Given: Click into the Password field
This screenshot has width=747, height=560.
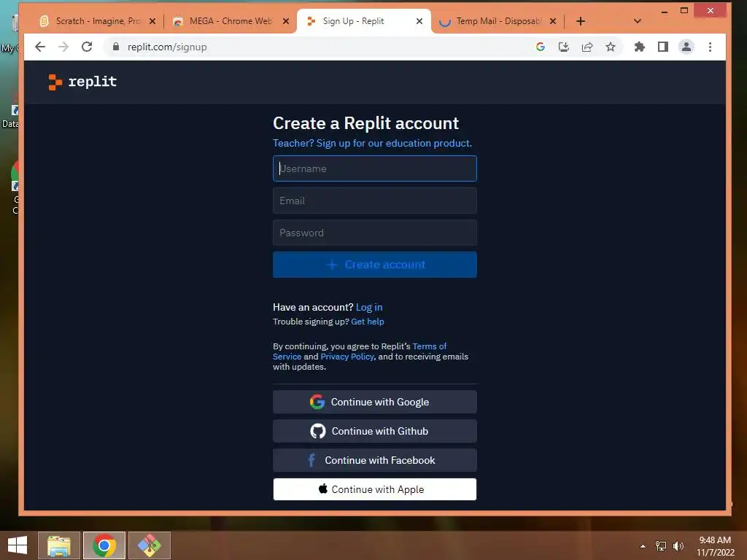Looking at the screenshot, I should (x=374, y=233).
